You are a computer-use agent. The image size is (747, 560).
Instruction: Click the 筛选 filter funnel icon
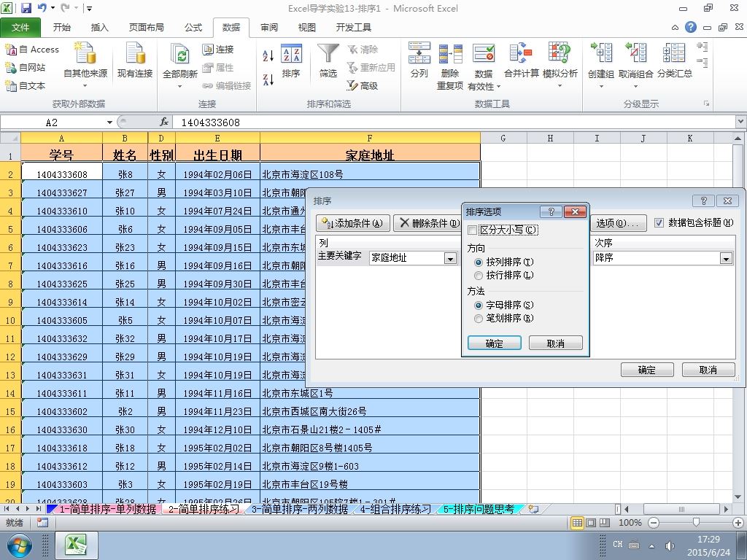coord(328,53)
